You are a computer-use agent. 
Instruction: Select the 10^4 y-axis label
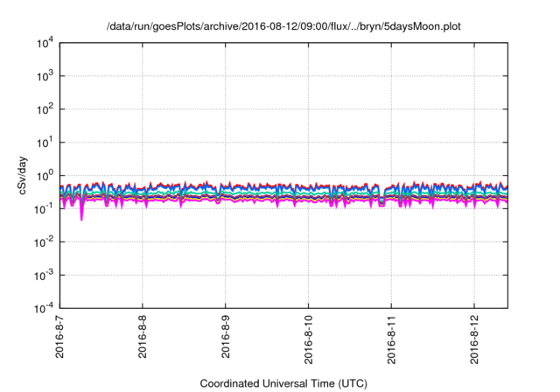[45, 44]
